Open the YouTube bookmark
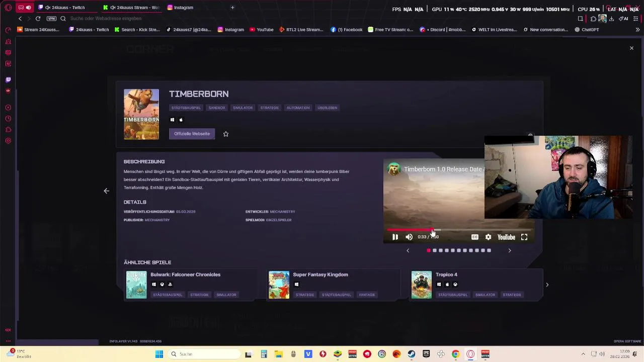The image size is (644, 362). pos(261,30)
